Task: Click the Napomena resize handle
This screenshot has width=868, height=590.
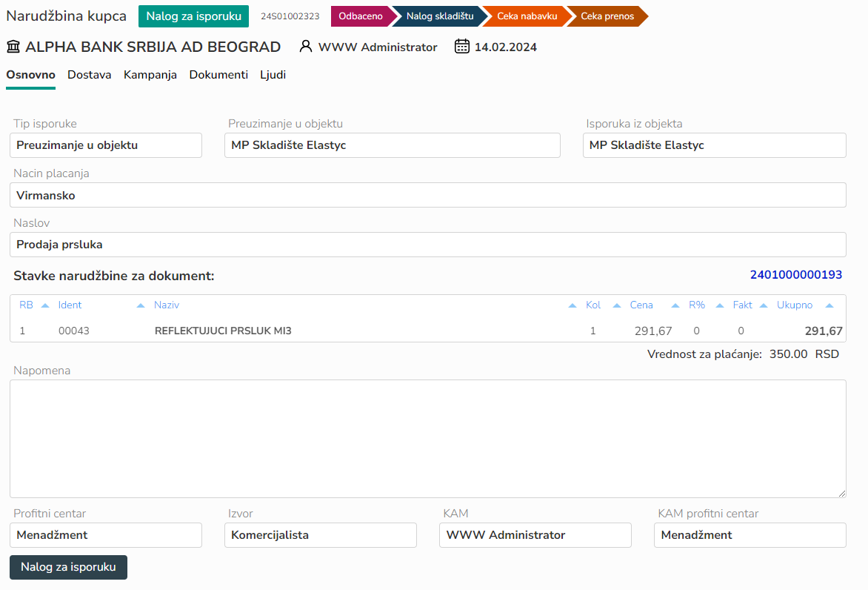Action: coord(841,493)
